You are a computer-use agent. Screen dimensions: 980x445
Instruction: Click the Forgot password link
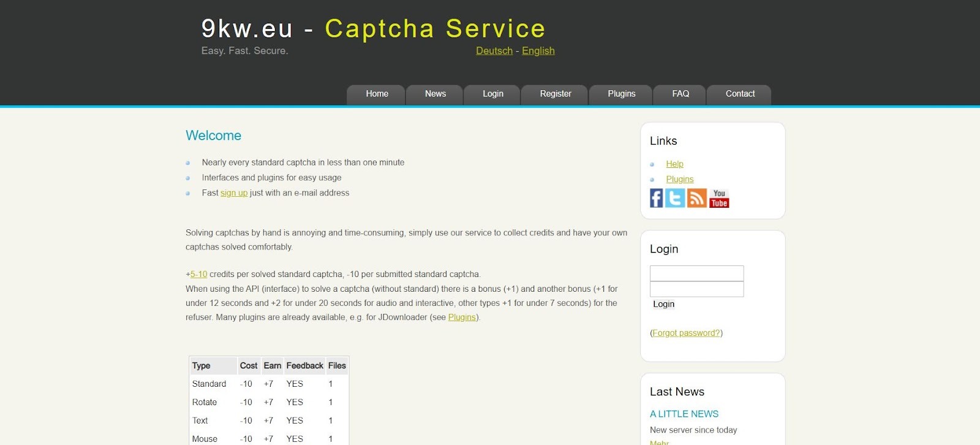coord(686,333)
